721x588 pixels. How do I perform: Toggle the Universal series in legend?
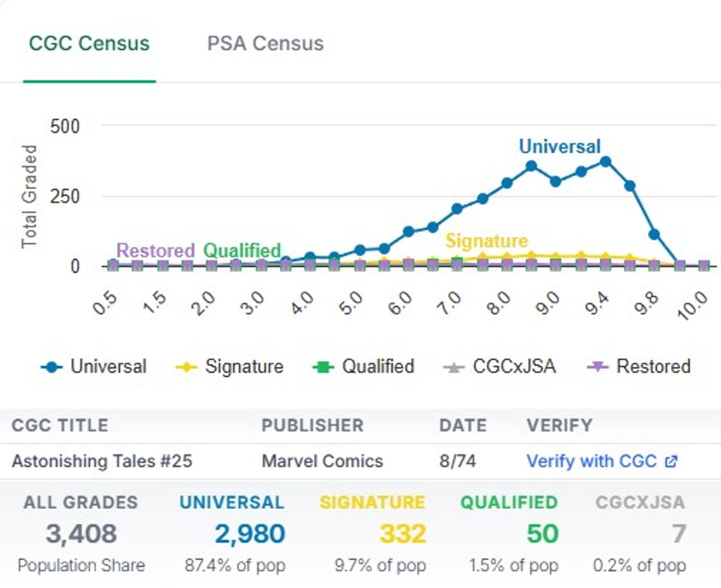click(108, 367)
